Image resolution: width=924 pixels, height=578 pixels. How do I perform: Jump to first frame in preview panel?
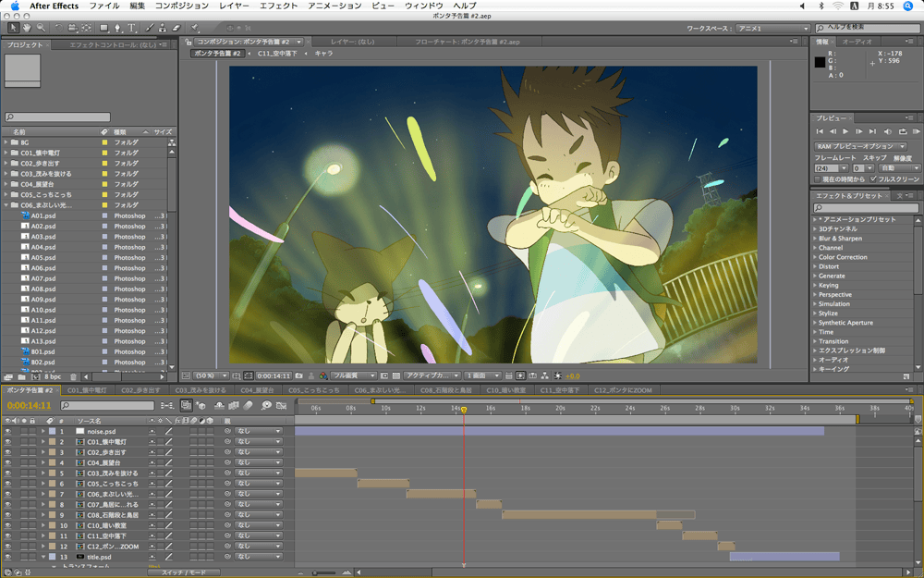click(x=820, y=131)
